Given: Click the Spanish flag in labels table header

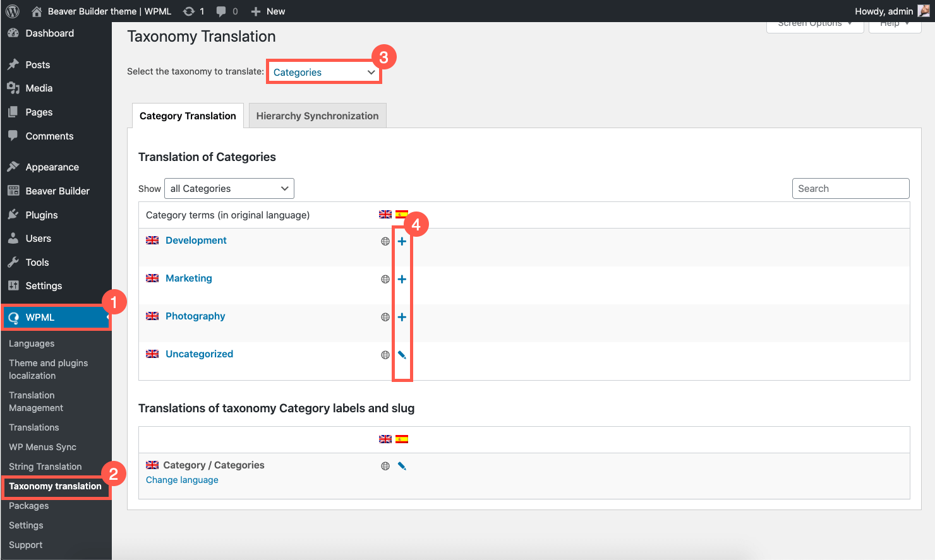Looking at the screenshot, I should (402, 439).
